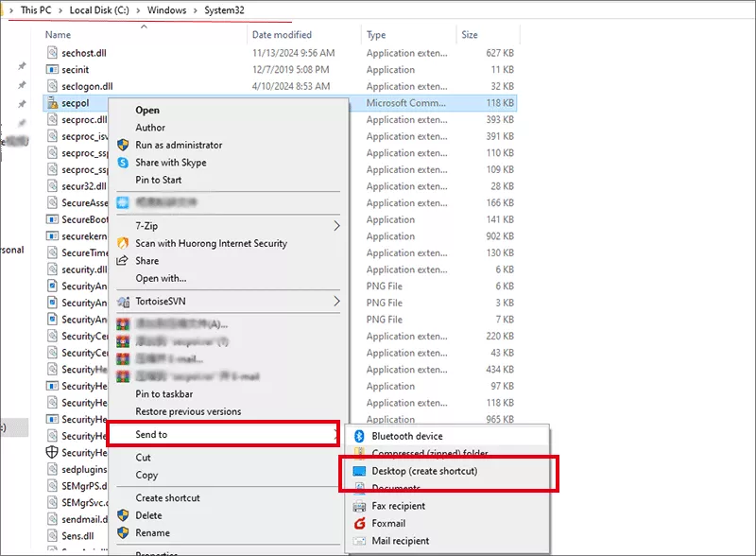Image resolution: width=756 pixels, height=556 pixels.
Task: Click System32 breadcrumb segment
Action: [224, 10]
